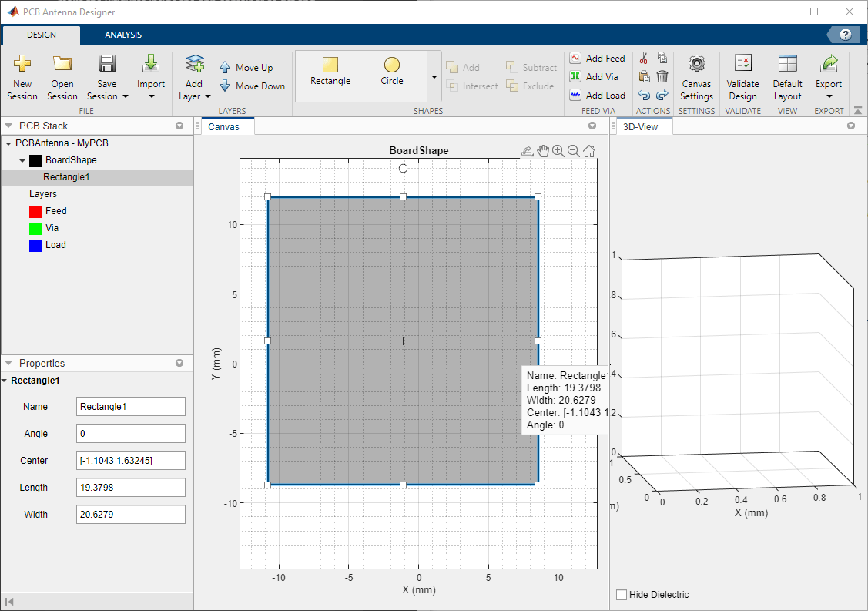Click Move Up layer button
This screenshot has height=611, width=868.
[x=246, y=68]
